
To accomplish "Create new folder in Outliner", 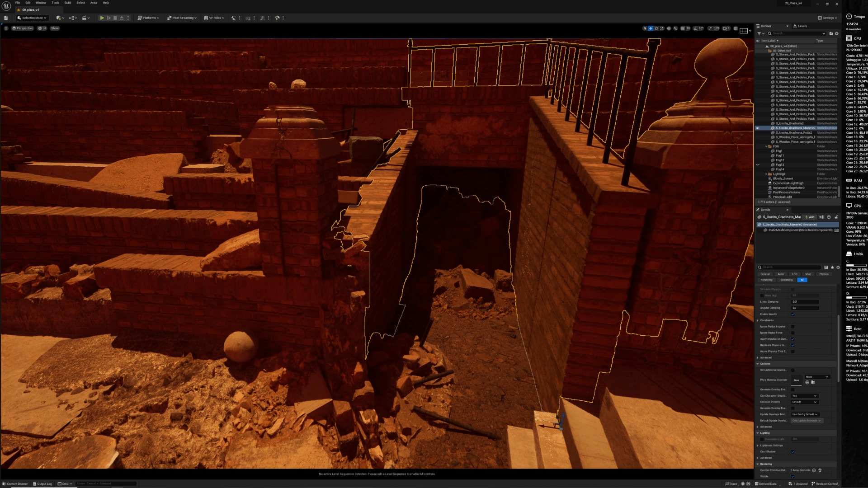I will point(831,33).
